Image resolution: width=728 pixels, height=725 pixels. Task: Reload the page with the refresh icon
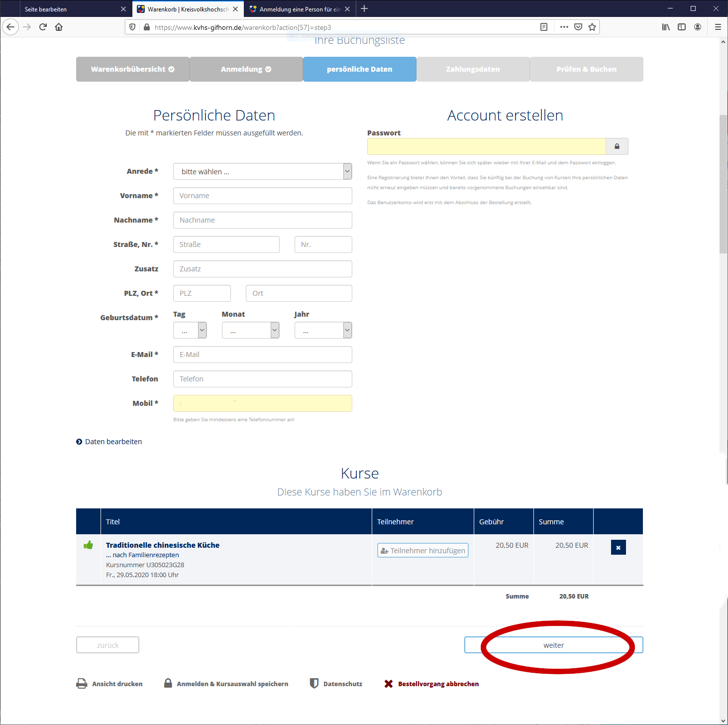click(x=43, y=27)
